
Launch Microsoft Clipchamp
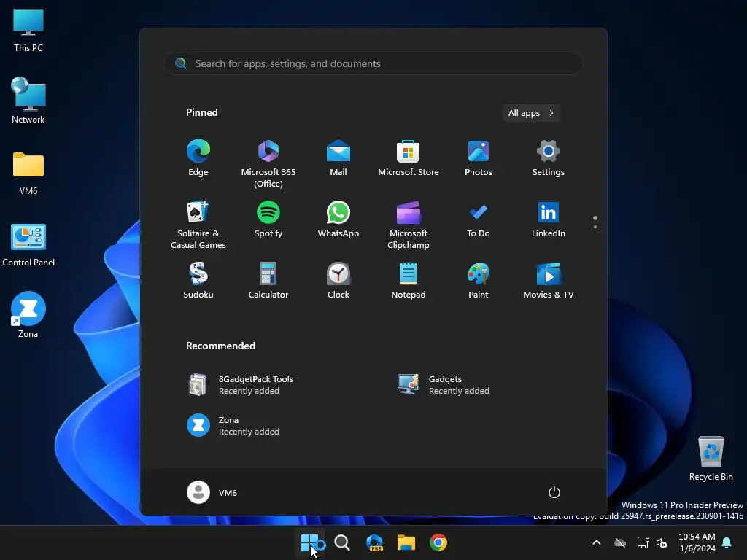[x=409, y=225]
